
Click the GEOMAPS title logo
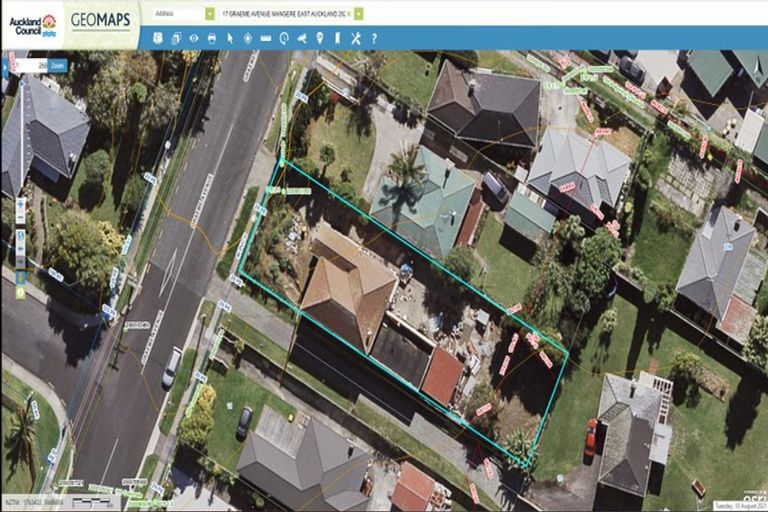pyautogui.click(x=101, y=20)
